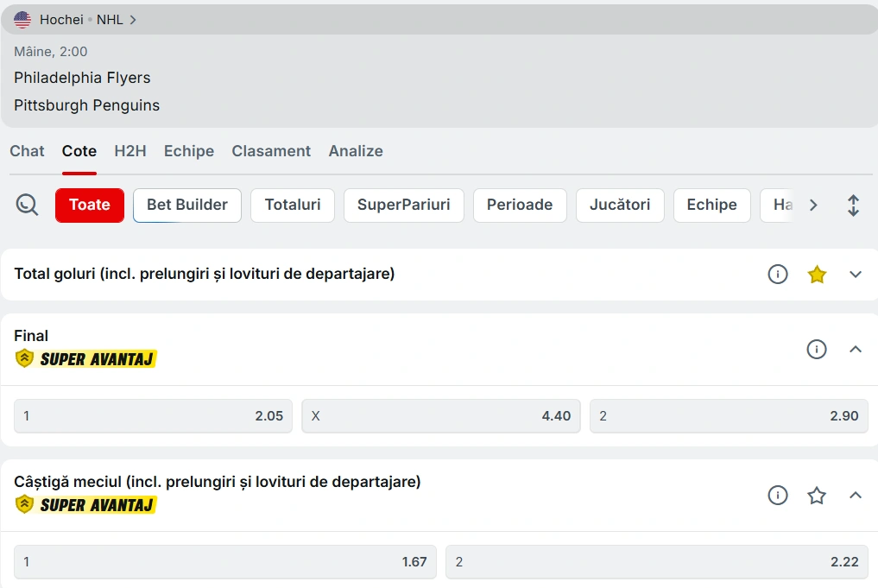Click Super Avantaj badge under Câștigă meciul
Screen dimensions: 878x588
(86, 504)
